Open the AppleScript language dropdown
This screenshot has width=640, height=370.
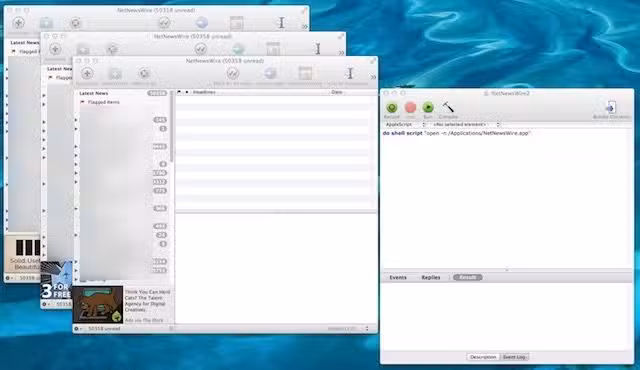(405, 124)
